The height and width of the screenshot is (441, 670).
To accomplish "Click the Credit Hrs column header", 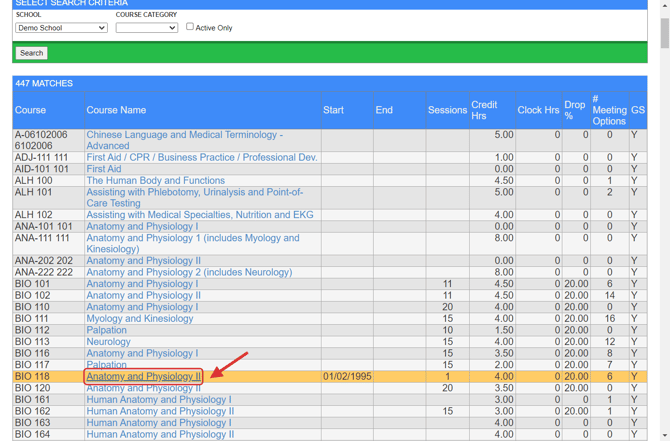I will (484, 110).
